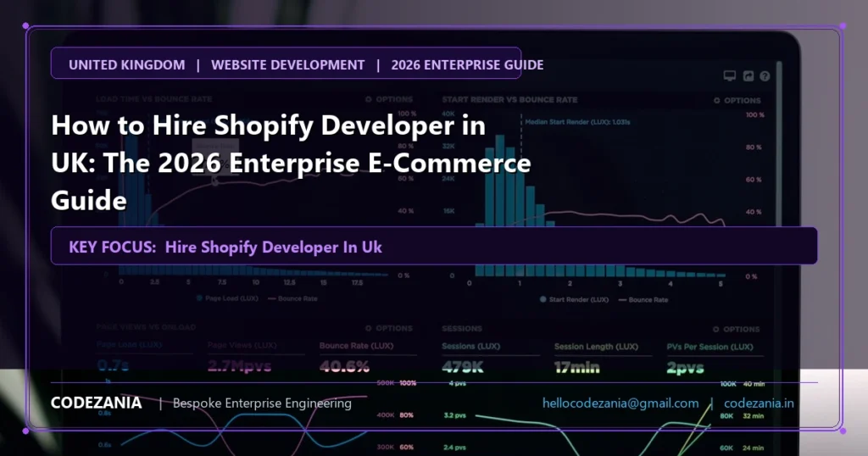Click the hellocodezania@gmail.com email link
Viewport: 868px width, 456px height.
pyautogui.click(x=620, y=403)
